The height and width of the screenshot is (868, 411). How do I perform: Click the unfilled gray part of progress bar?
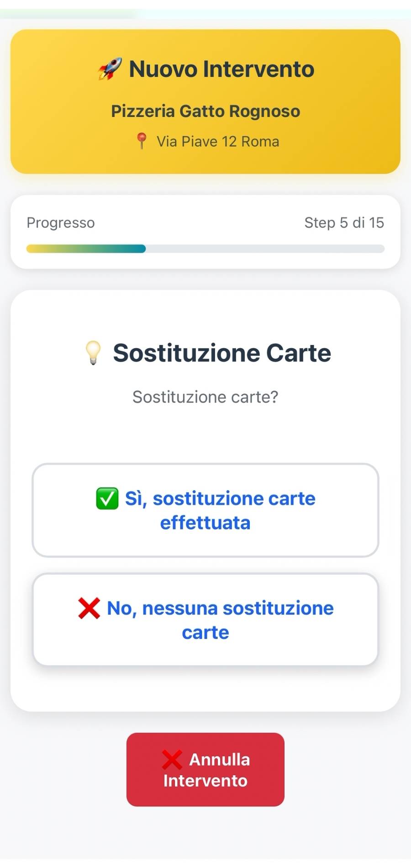click(x=265, y=249)
